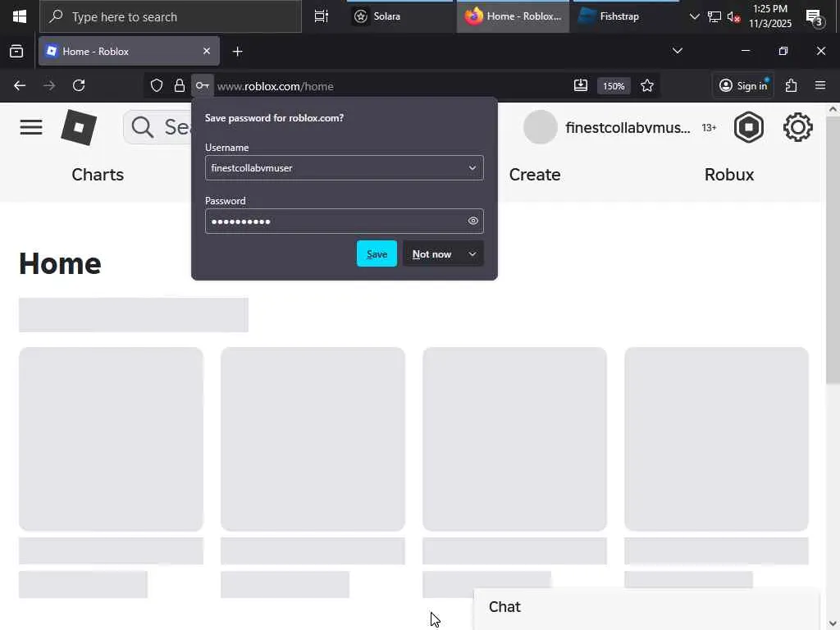Save the password for roblox.com
The image size is (840, 630).
[x=377, y=254]
